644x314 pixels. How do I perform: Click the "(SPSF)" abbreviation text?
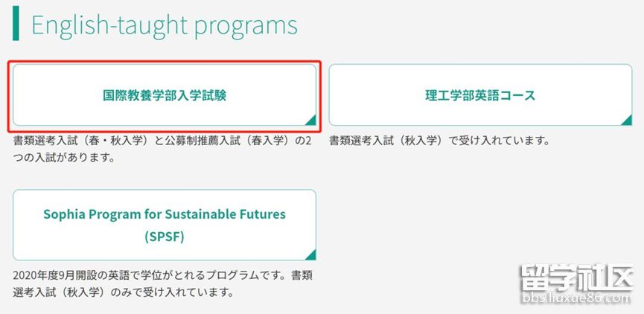165,237
